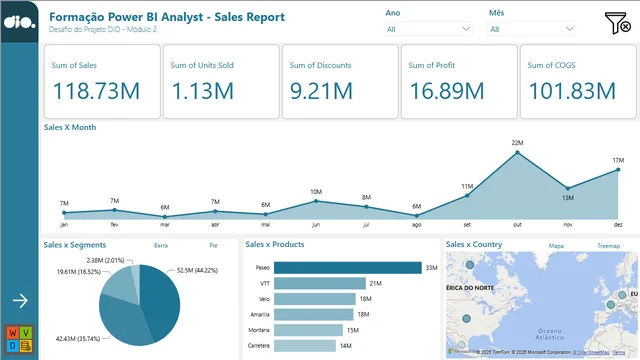Click the Sales x Products title
640x360 pixels.
point(275,244)
